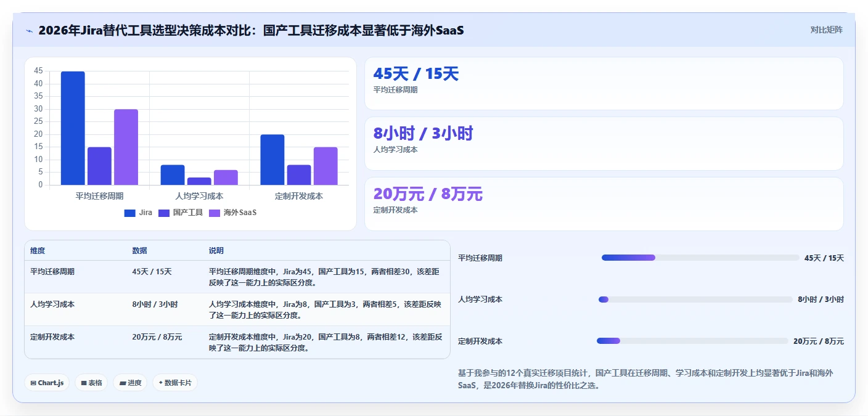The width and height of the screenshot is (868, 416).
Task: Click the 8小时 / 3小时 value after the progress bar
Action: [x=821, y=300]
